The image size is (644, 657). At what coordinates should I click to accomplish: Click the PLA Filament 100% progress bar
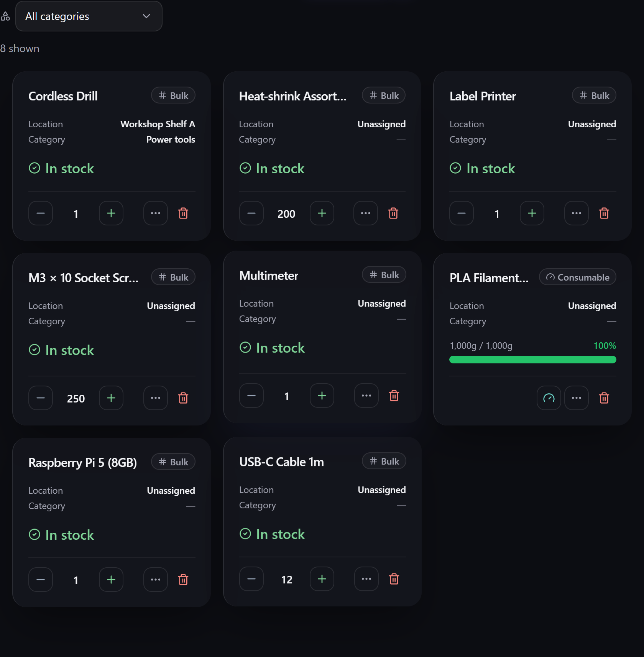coord(533,360)
